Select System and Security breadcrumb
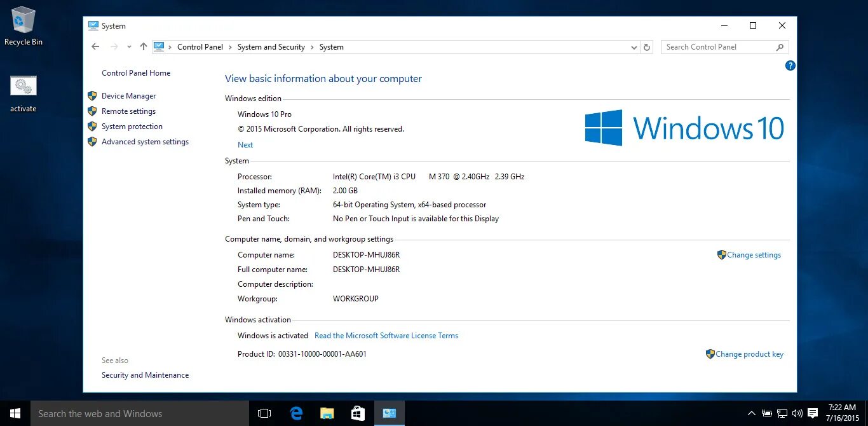Image resolution: width=868 pixels, height=426 pixels. click(271, 47)
